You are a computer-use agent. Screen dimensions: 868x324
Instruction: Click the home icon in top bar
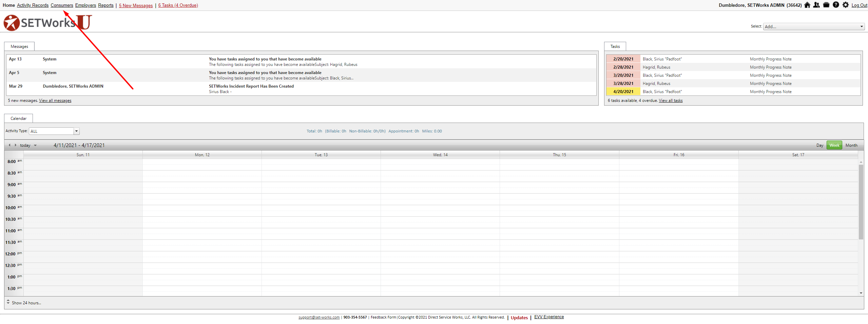[x=807, y=5]
